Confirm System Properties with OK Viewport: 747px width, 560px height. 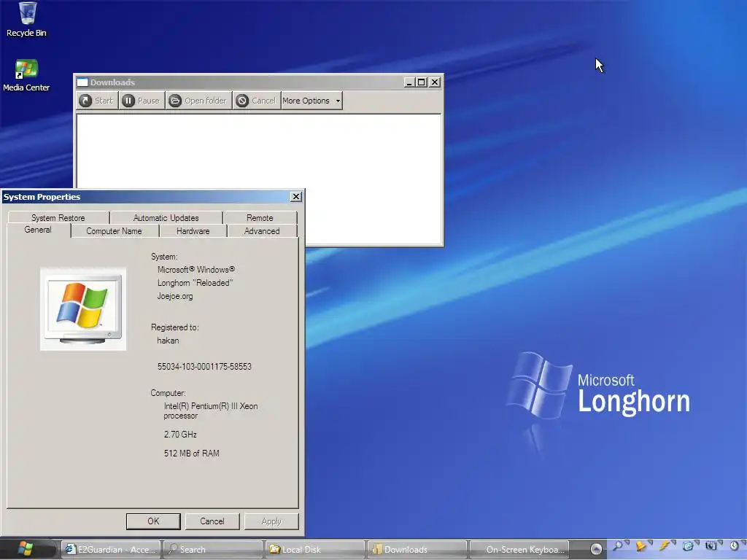(x=153, y=521)
